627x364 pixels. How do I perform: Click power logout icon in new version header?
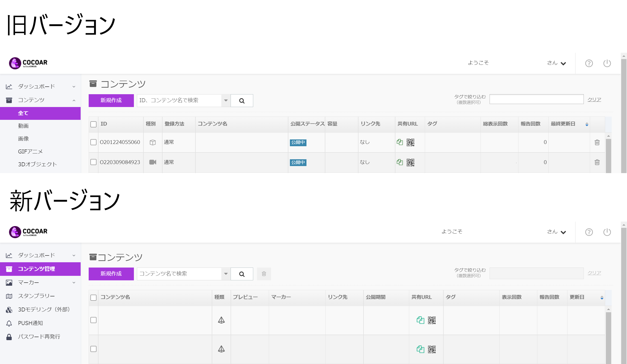(607, 232)
